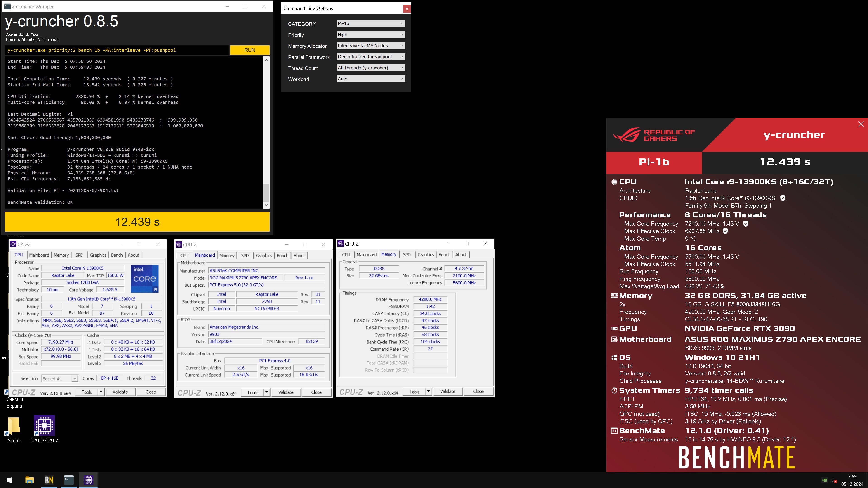Close the BenchMate result panel
The width and height of the screenshot is (868, 488).
[x=861, y=124]
